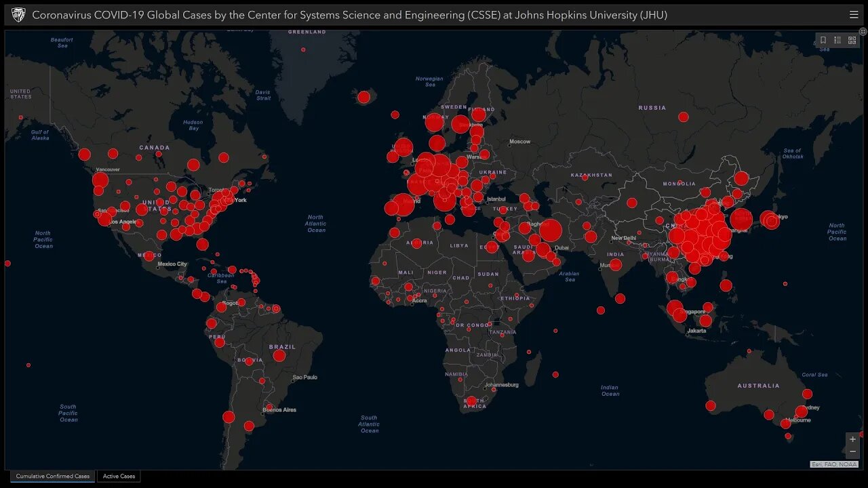This screenshot has height=488, width=868.
Task: Switch to Cumulative Confirmed Cases tab
Action: tap(53, 476)
